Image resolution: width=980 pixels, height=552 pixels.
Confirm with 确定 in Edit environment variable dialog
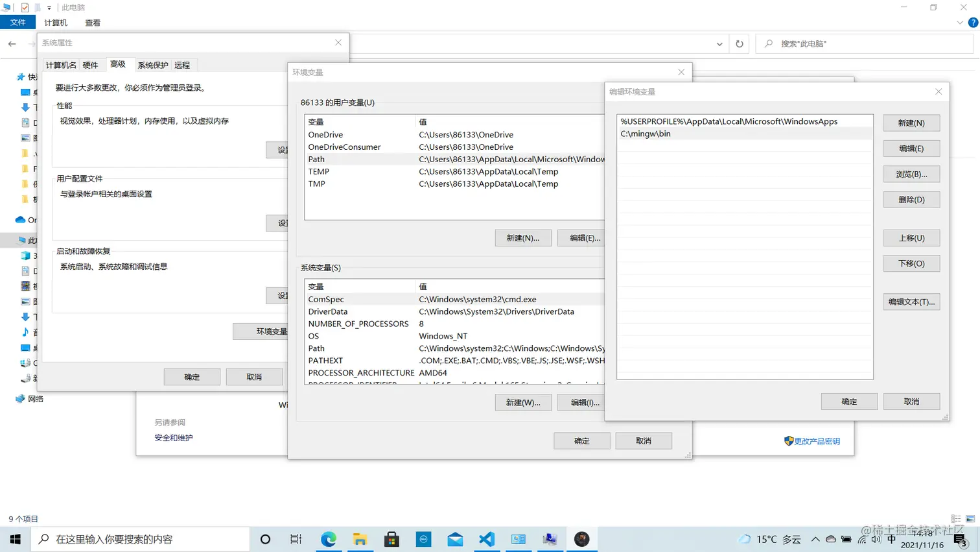tap(849, 402)
